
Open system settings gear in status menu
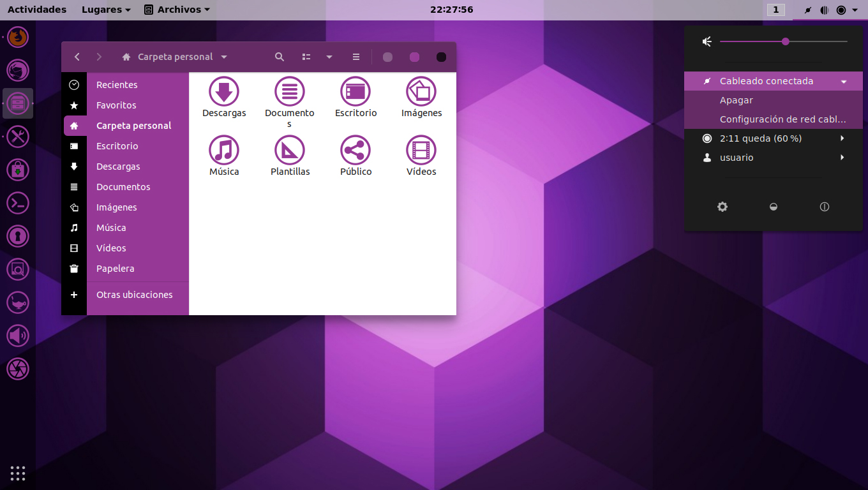point(722,207)
